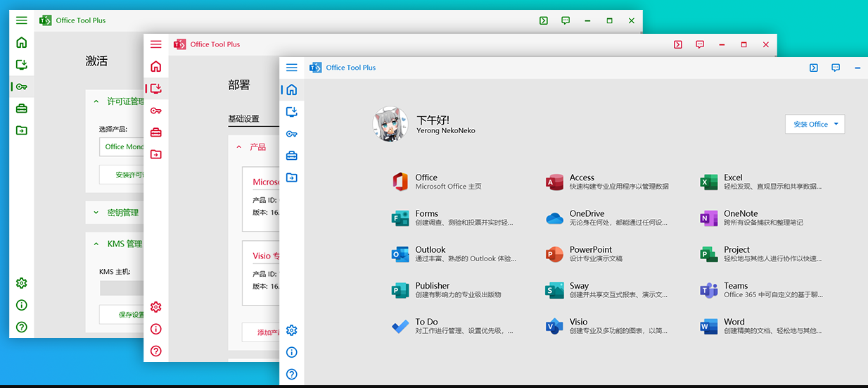Toggle the blue hamburger navigation menu

[292, 68]
